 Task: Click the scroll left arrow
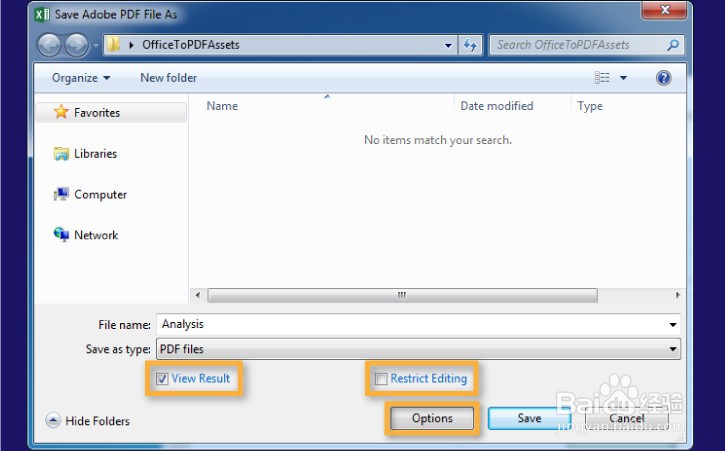pyautogui.click(x=198, y=295)
